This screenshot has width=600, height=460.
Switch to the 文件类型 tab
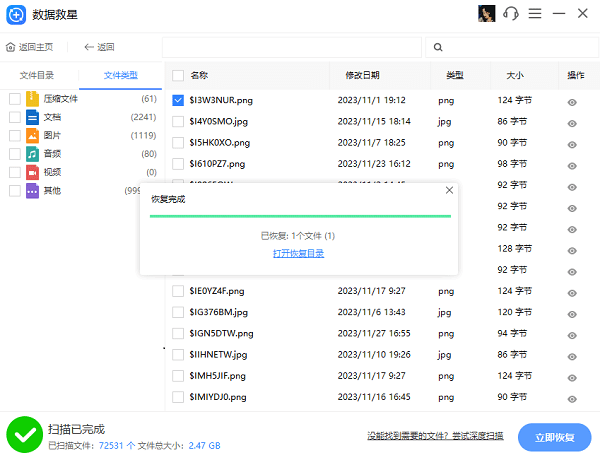coord(121,75)
